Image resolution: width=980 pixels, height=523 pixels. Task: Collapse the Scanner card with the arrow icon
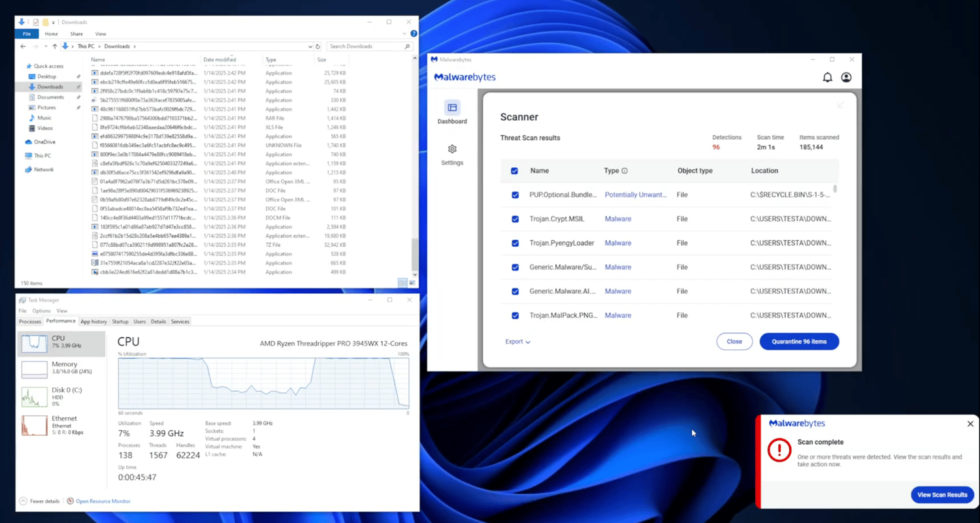coord(841,104)
